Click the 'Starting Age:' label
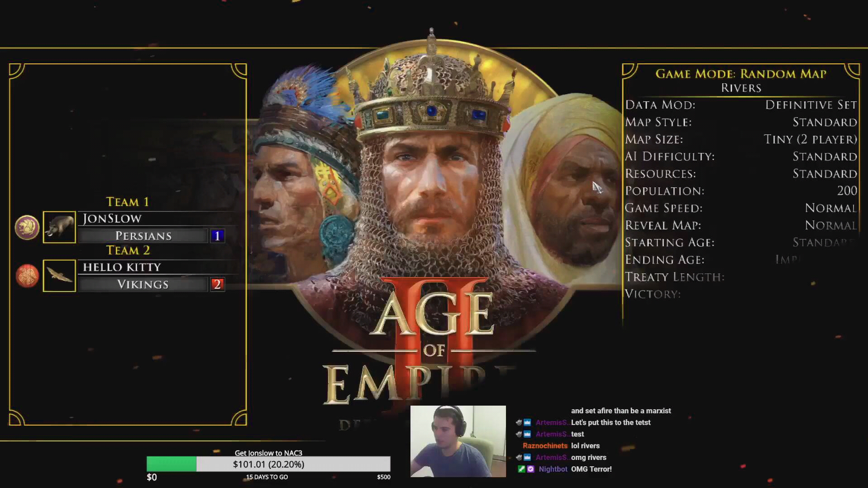 (670, 243)
